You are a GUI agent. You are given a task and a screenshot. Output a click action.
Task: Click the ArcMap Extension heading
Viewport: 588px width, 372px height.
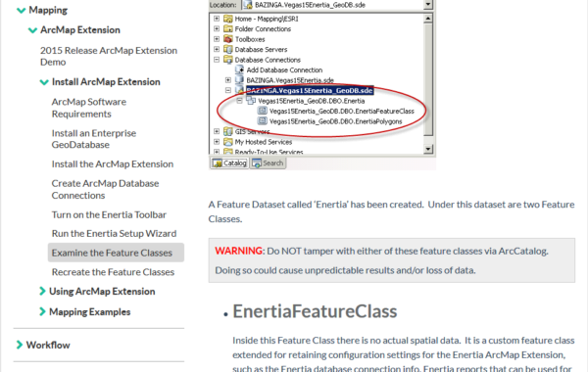click(80, 30)
